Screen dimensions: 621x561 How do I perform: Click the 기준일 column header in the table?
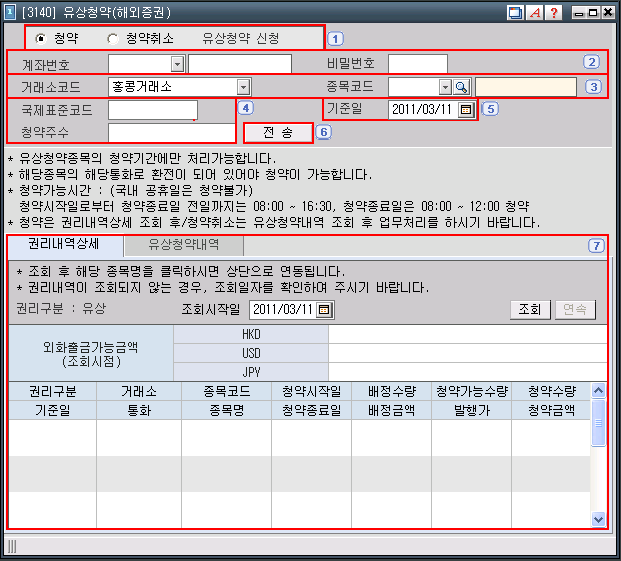coord(53,410)
